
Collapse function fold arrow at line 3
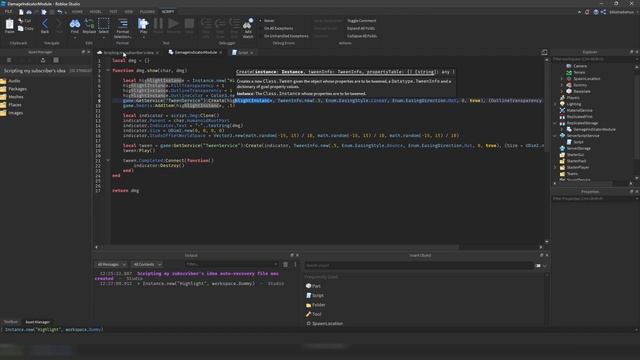click(x=108, y=70)
